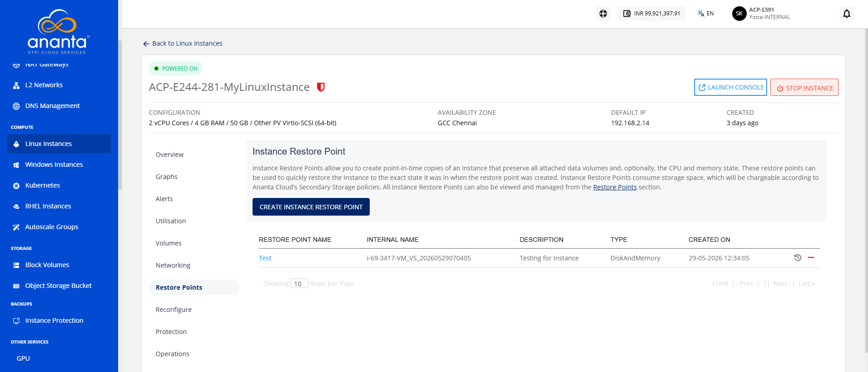Click the SK user avatar

pyautogui.click(x=739, y=14)
